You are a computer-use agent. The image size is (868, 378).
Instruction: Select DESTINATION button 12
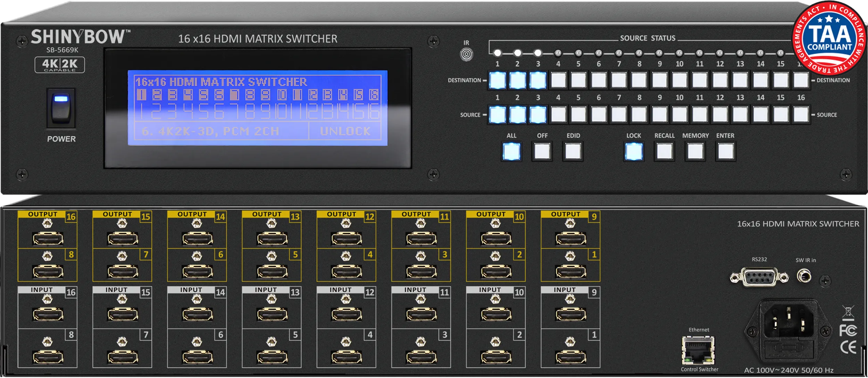(720, 80)
